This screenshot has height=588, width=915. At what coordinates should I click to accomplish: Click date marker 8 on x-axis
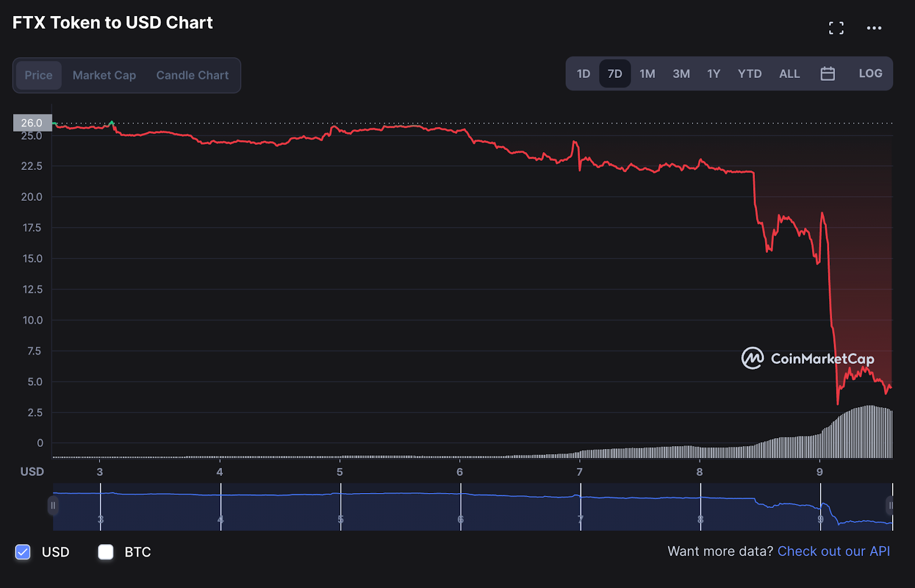tap(699, 472)
